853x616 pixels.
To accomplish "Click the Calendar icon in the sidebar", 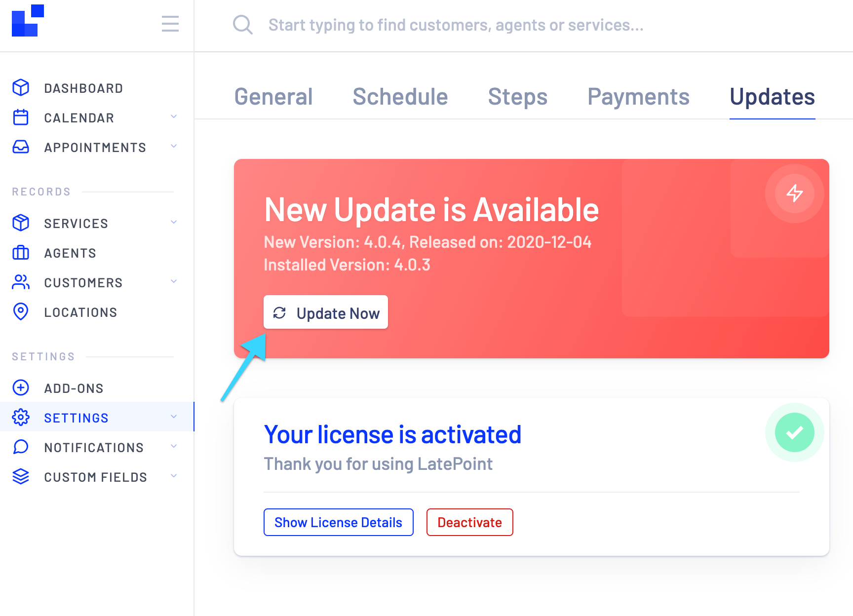I will coord(20,117).
